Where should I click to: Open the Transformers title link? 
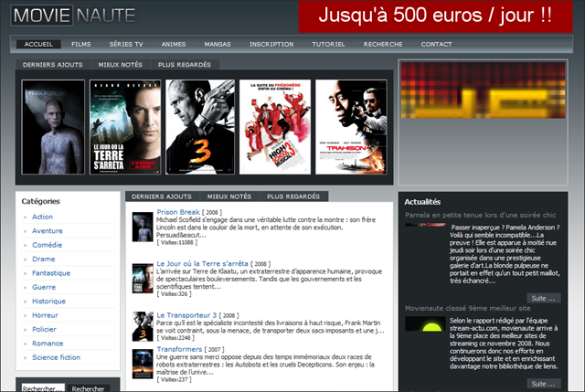[x=179, y=349]
